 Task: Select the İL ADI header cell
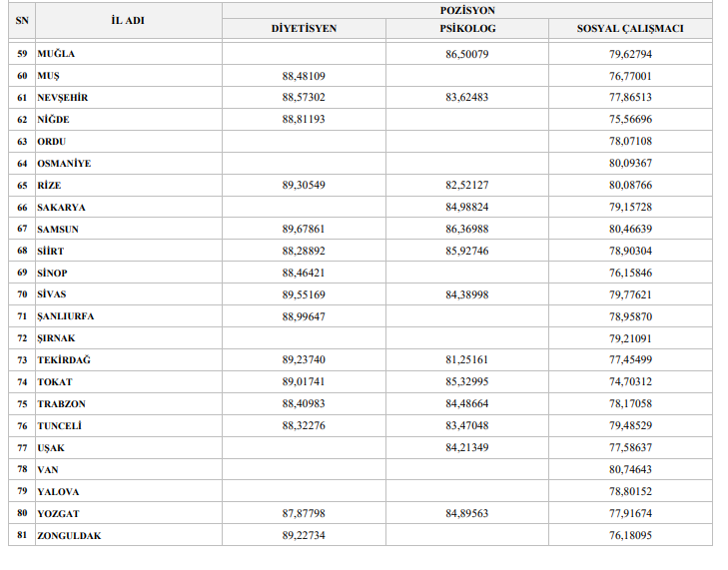[x=128, y=20]
